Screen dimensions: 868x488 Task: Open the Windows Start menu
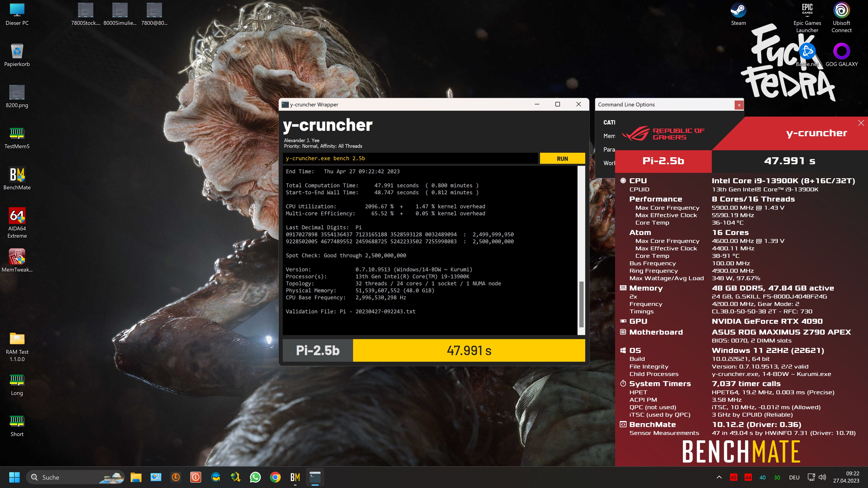(x=14, y=477)
